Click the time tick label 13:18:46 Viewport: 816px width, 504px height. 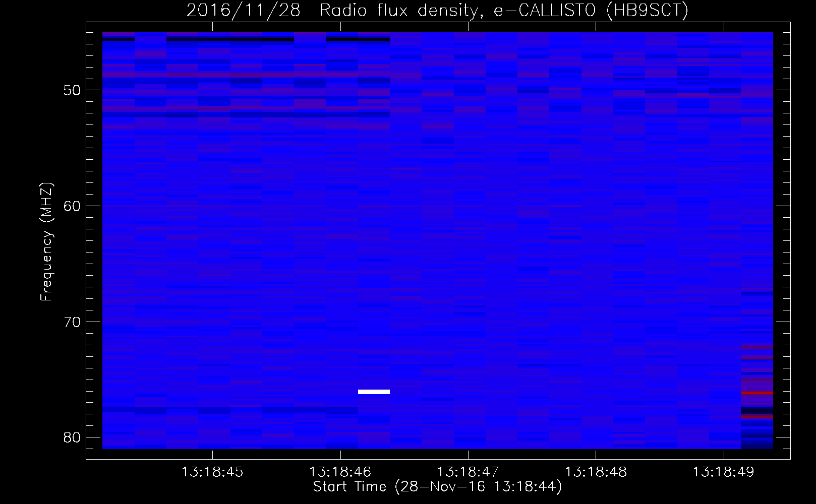point(340,472)
